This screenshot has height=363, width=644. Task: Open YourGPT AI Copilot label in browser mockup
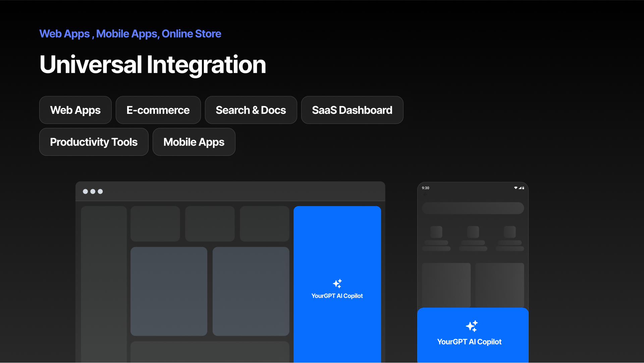pyautogui.click(x=337, y=296)
